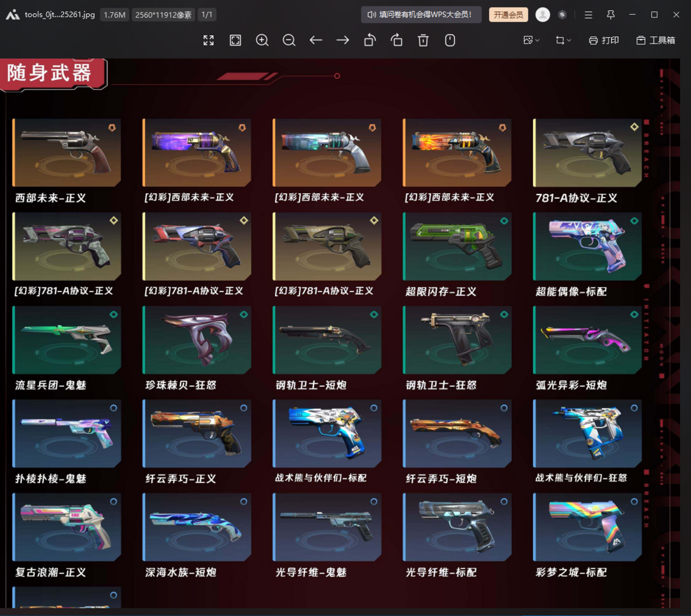691x616 pixels.
Task: Click the 超能偶像-标配 label
Action: [571, 292]
